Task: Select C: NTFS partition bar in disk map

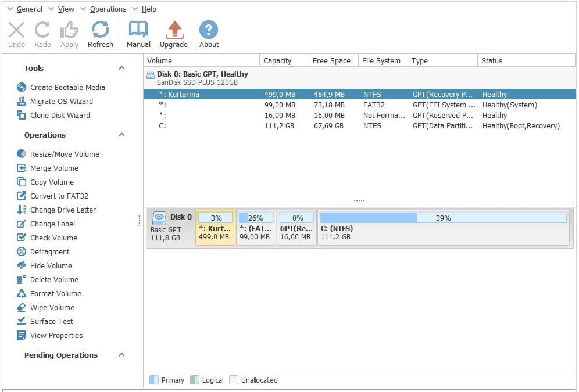Action: click(443, 228)
